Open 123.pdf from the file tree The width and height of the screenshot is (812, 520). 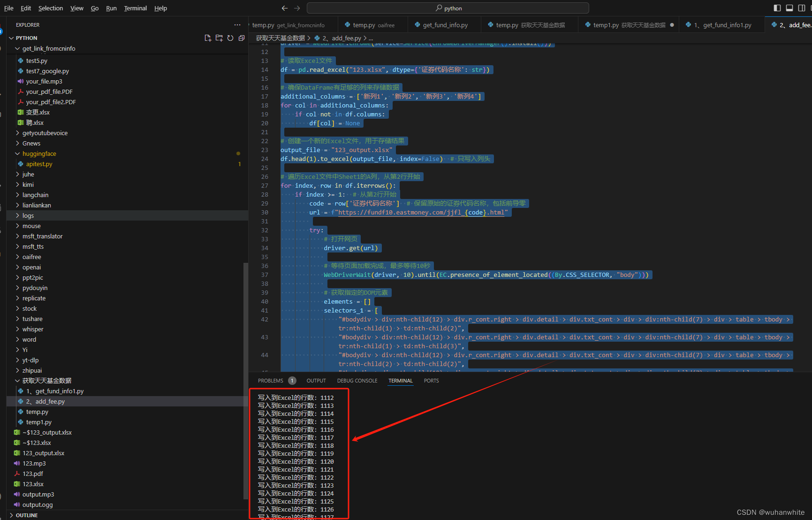pyautogui.click(x=33, y=474)
